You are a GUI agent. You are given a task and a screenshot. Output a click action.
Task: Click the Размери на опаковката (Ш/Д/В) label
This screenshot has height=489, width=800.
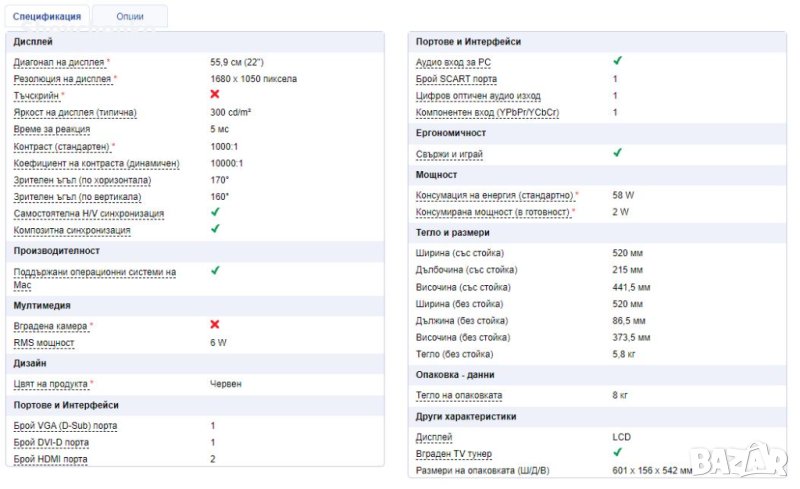coord(482,470)
